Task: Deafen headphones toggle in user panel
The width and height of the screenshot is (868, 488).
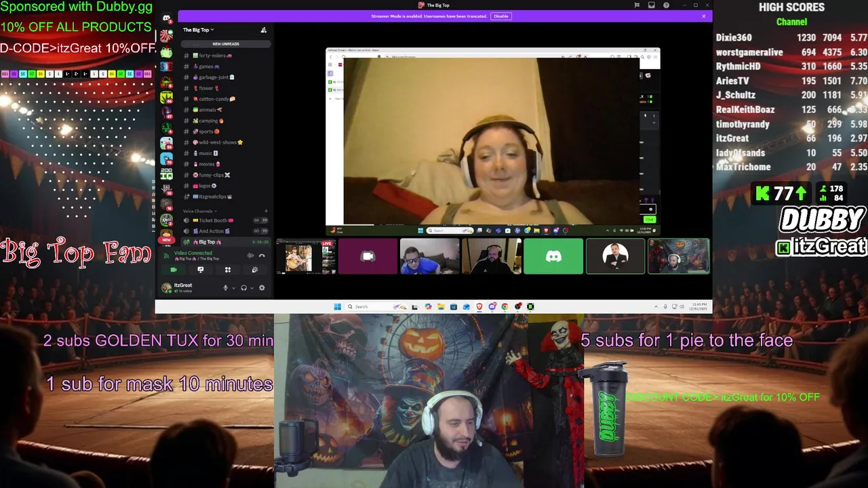Action: coord(243,288)
